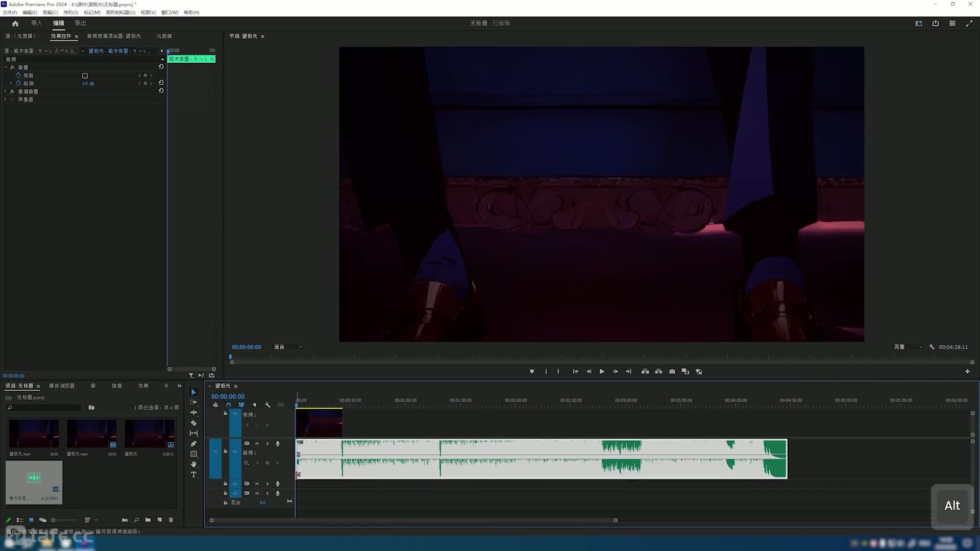The height and width of the screenshot is (551, 980).
Task: Open Program monitor settings wrench
Action: [932, 347]
